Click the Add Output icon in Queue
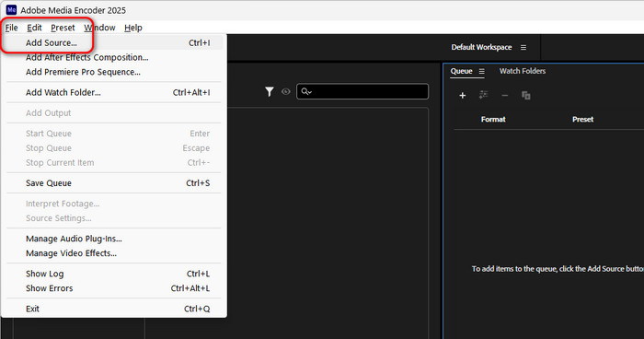 click(484, 95)
